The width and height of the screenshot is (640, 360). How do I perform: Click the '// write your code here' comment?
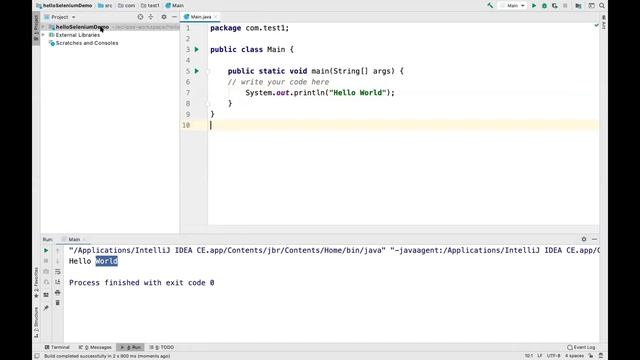(x=278, y=82)
